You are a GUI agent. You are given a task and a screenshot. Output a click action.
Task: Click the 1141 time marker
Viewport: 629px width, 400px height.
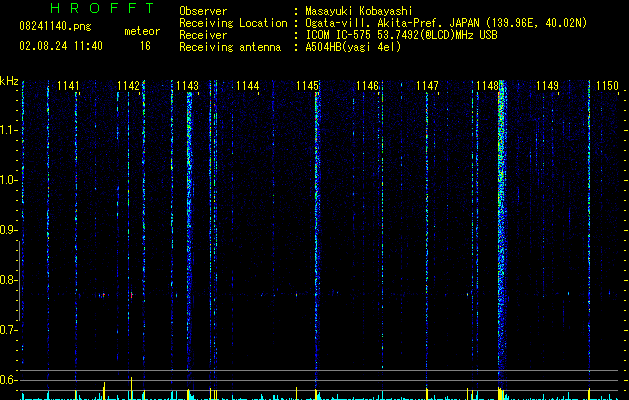click(68, 86)
